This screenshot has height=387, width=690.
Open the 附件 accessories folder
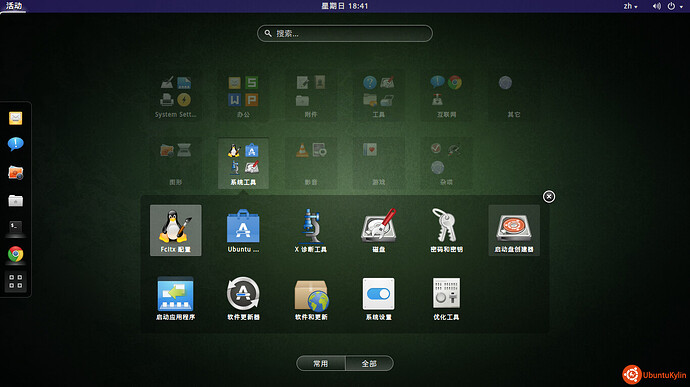(x=311, y=96)
